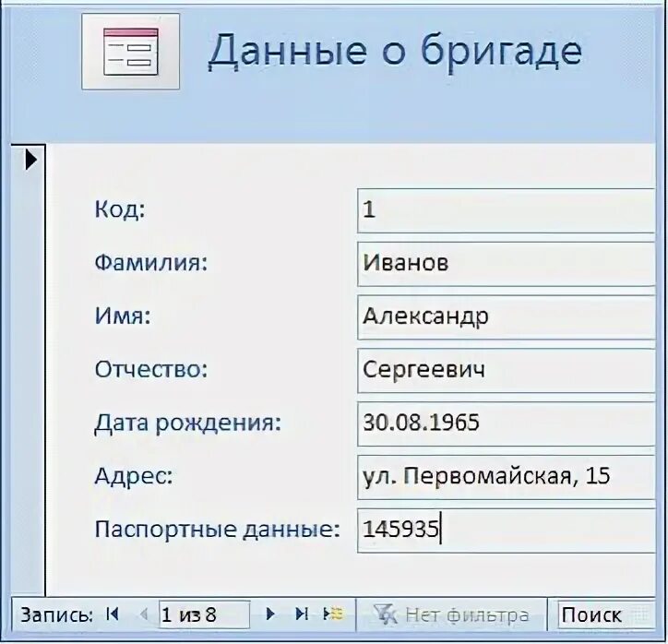This screenshot has width=668, height=644.
Task: Create new blank record button
Action: 333,614
